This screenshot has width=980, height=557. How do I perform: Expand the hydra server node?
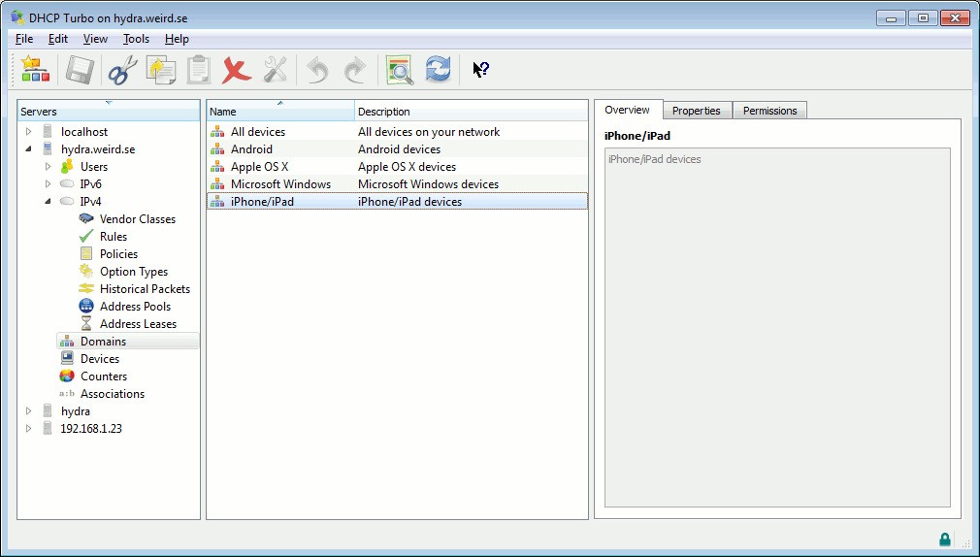click(x=29, y=412)
